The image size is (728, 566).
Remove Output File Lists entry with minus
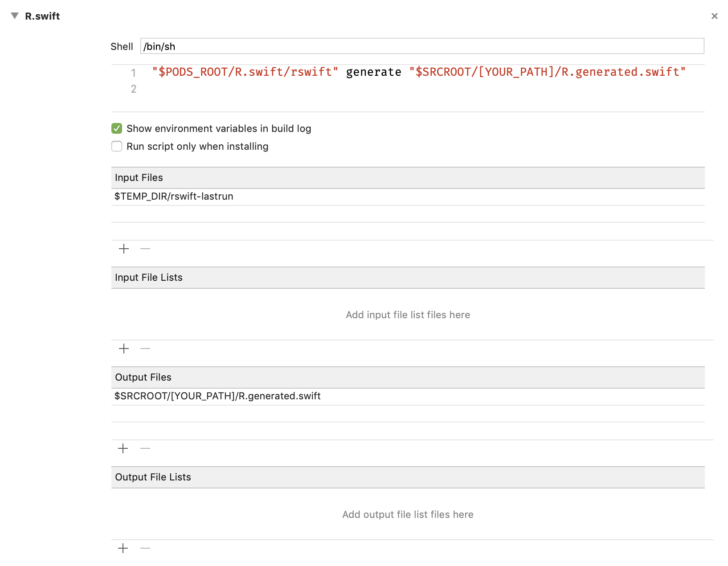point(145,548)
